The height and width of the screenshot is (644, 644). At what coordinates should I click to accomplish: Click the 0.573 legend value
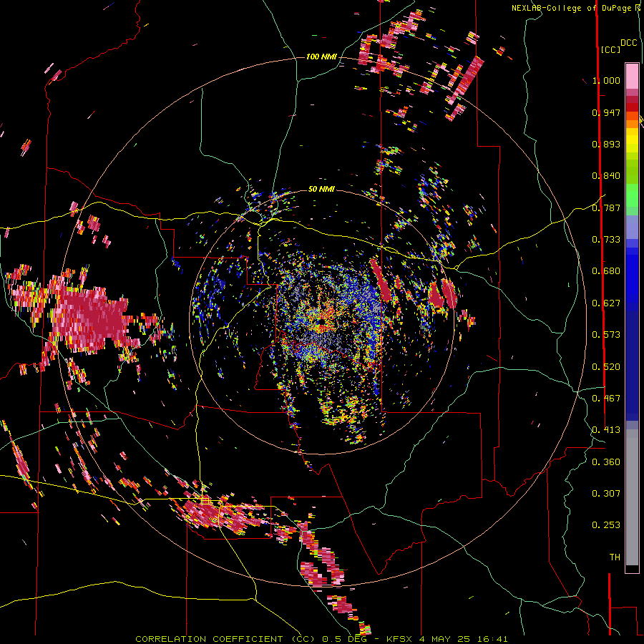pos(606,335)
